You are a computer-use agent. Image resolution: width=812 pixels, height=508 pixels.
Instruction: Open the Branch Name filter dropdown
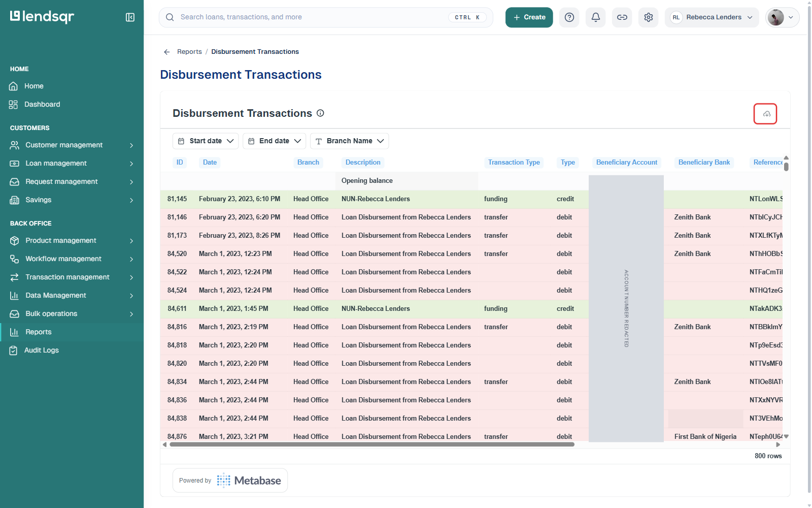(x=350, y=141)
